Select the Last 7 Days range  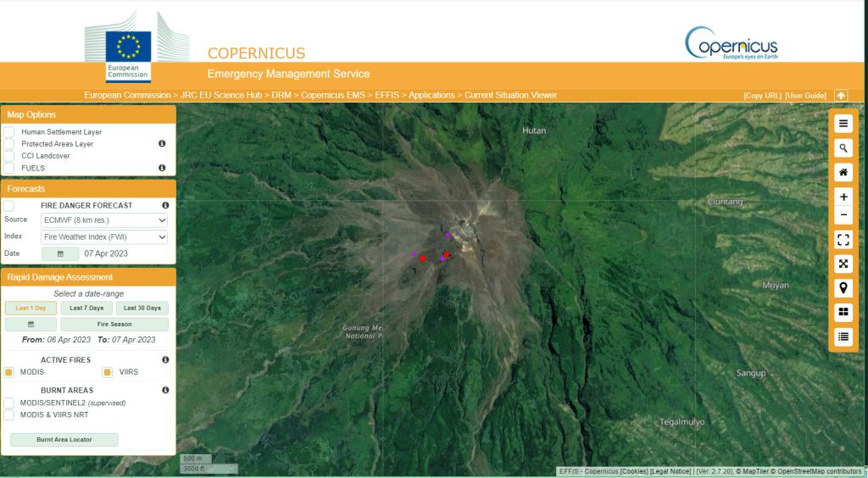(86, 308)
